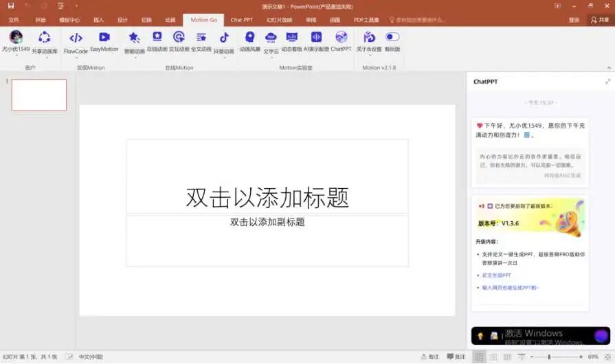
Task: Click the lightbulb icon in ChatPPT input bar
Action: [x=480, y=336]
